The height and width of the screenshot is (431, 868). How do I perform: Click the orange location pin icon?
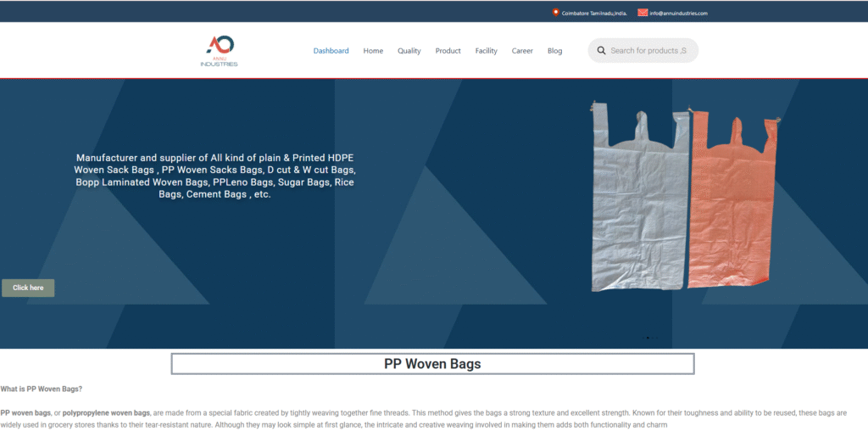point(556,13)
